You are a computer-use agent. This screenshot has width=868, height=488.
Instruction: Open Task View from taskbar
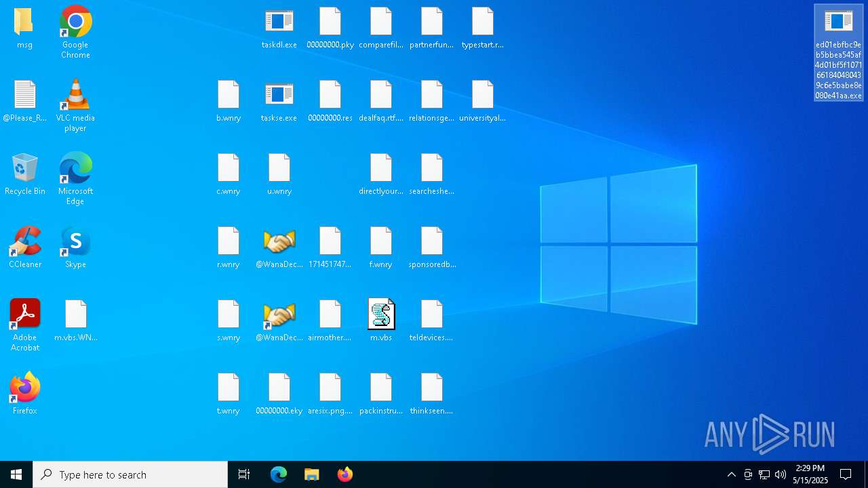click(x=244, y=474)
